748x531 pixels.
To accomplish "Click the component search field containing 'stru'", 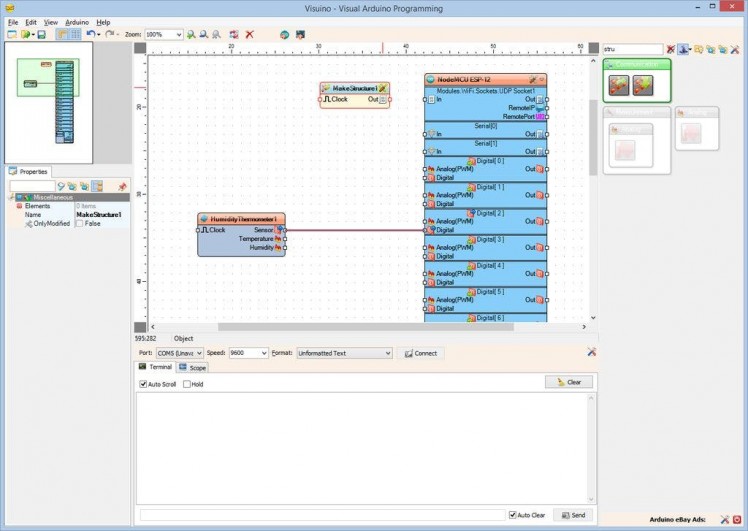I will [x=632, y=48].
